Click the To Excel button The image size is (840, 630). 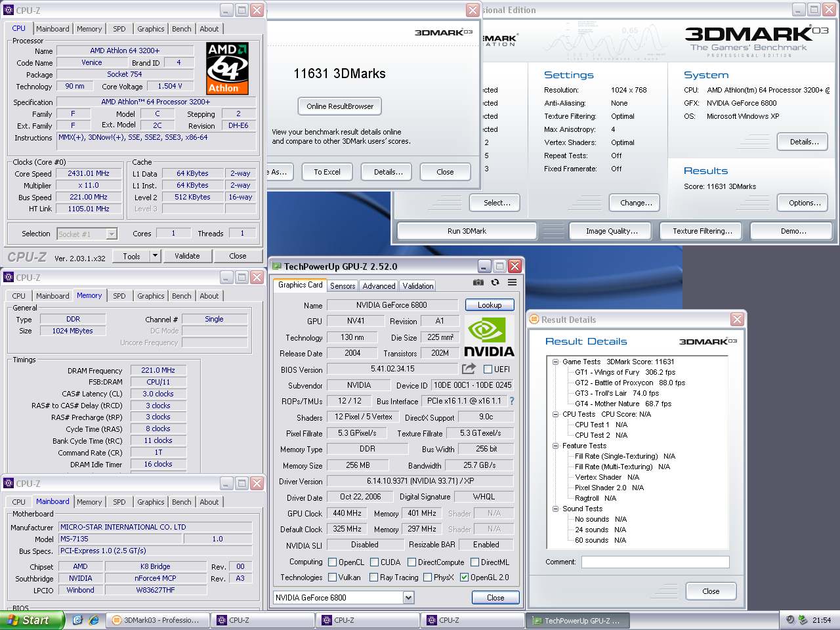[x=327, y=172]
